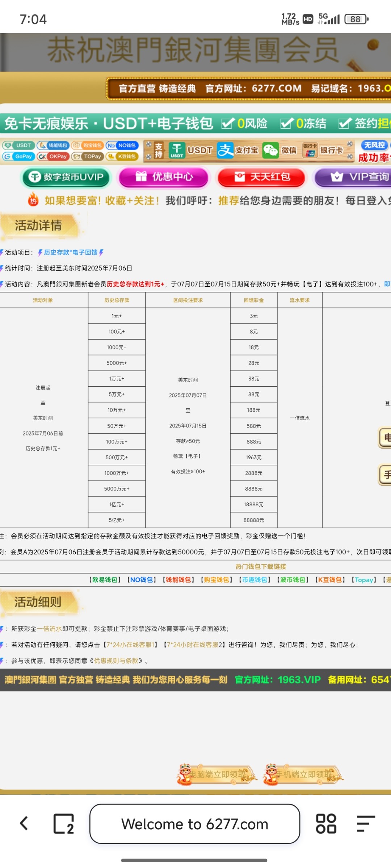Screen dimensions: 391x868
Task: Tap the OKPay wallet badge
Action: 53,157
